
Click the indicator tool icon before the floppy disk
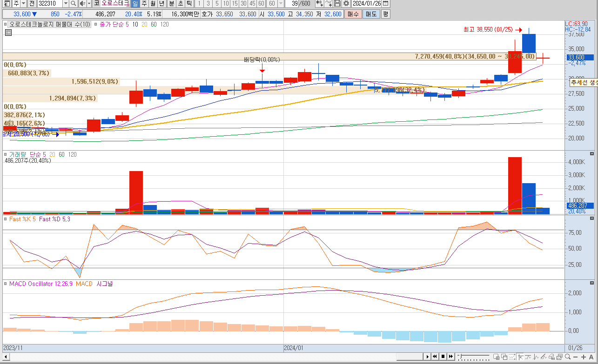pos(329,3)
